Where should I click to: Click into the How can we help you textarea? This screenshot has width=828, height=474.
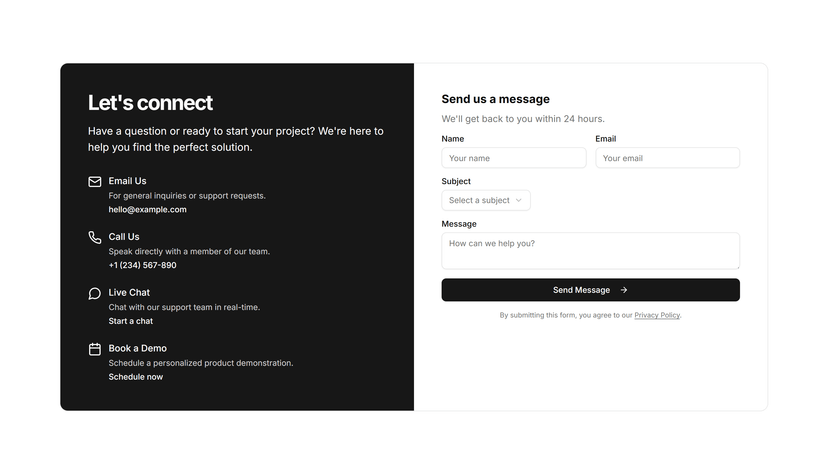(x=590, y=251)
